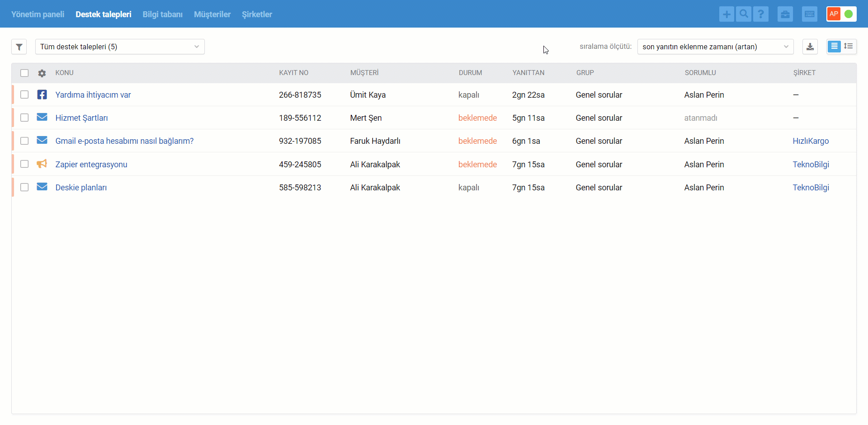Click record number 932-197085
Viewport: 868px width, 425px height.
[300, 141]
